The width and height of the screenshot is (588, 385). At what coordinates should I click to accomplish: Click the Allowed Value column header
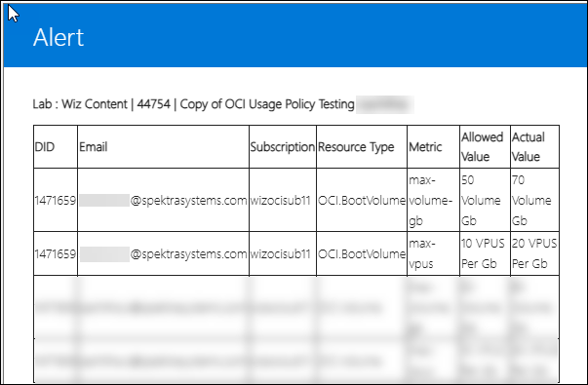[483, 146]
